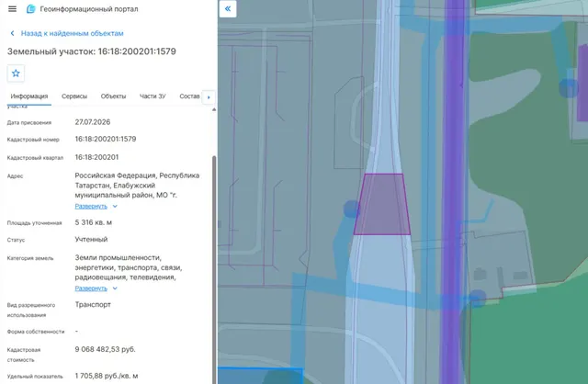Click the back arrow chevron icon
Image resolution: width=588 pixels, height=384 pixels.
[12, 33]
